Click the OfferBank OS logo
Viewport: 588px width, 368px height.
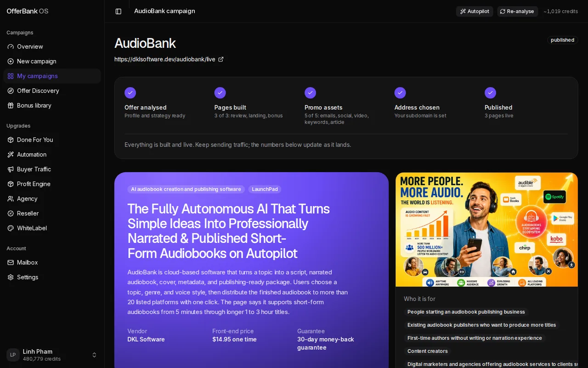pyautogui.click(x=28, y=11)
